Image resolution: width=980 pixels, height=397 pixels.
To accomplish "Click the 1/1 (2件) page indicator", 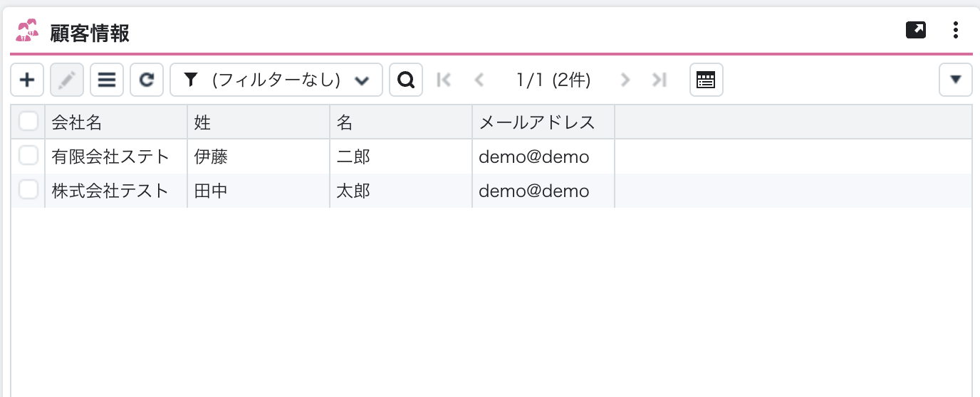I will (553, 80).
